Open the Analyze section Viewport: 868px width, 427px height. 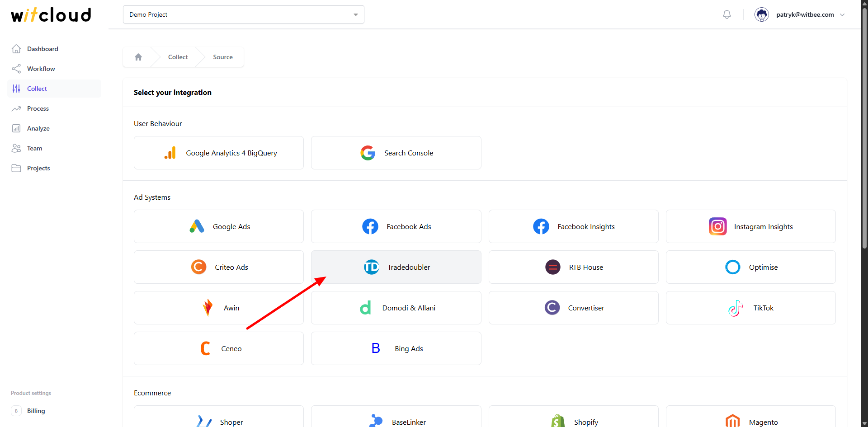click(54, 128)
